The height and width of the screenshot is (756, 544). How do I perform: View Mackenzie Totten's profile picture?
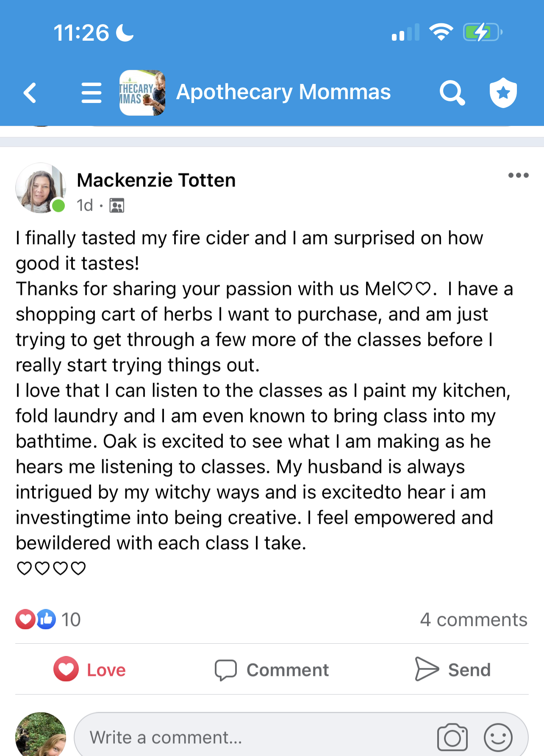40,188
